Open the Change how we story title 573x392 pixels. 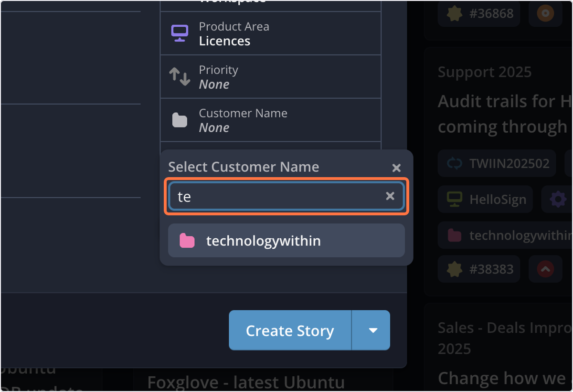[x=505, y=378]
